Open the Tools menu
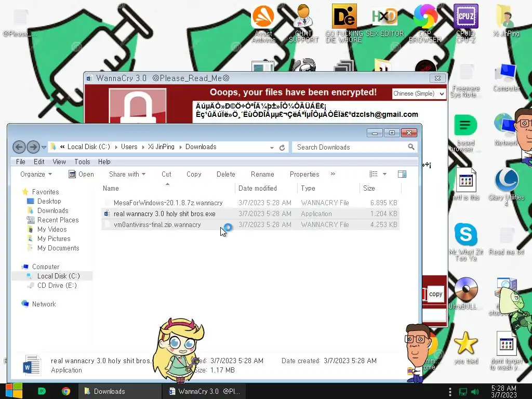The image size is (532, 399). [82, 162]
